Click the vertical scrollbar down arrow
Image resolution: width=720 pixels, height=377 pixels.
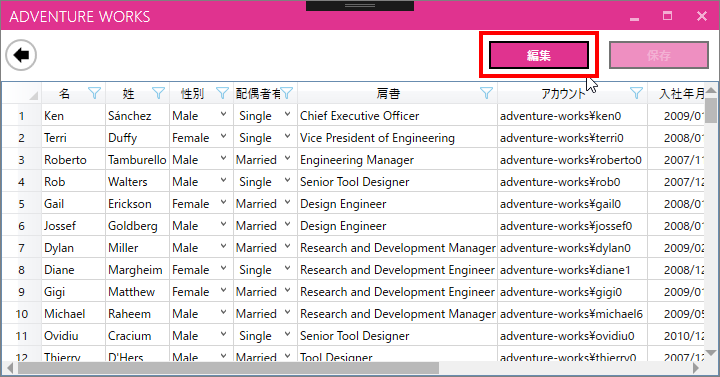point(711,353)
